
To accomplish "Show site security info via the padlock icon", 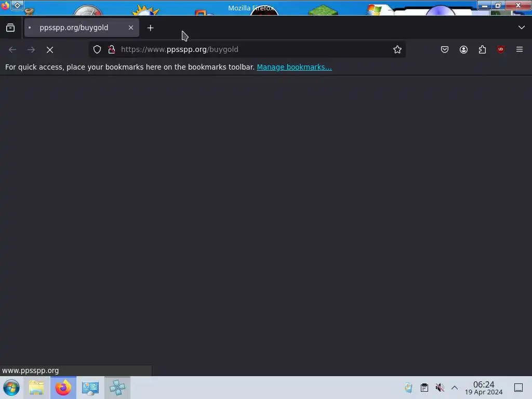I will [112, 49].
